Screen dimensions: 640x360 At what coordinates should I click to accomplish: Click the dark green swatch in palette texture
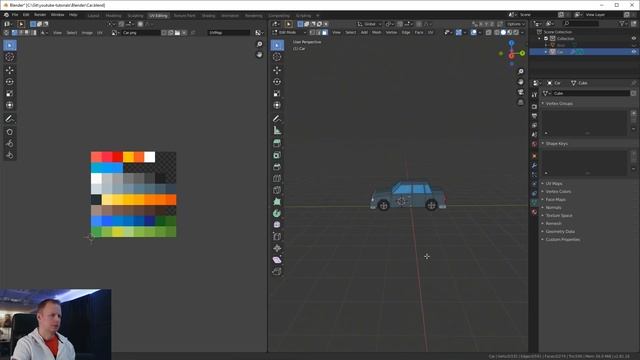(x=160, y=221)
